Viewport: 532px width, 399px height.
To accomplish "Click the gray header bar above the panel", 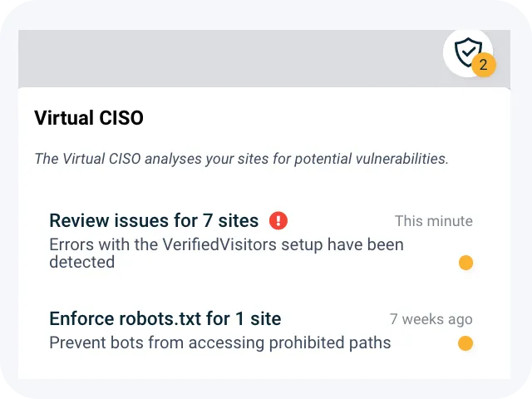I will [x=224, y=58].
